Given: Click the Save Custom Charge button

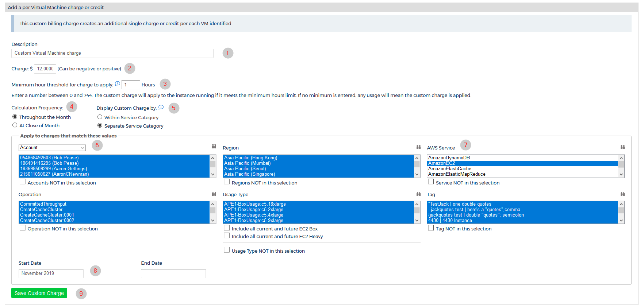Looking at the screenshot, I should 39,293.
